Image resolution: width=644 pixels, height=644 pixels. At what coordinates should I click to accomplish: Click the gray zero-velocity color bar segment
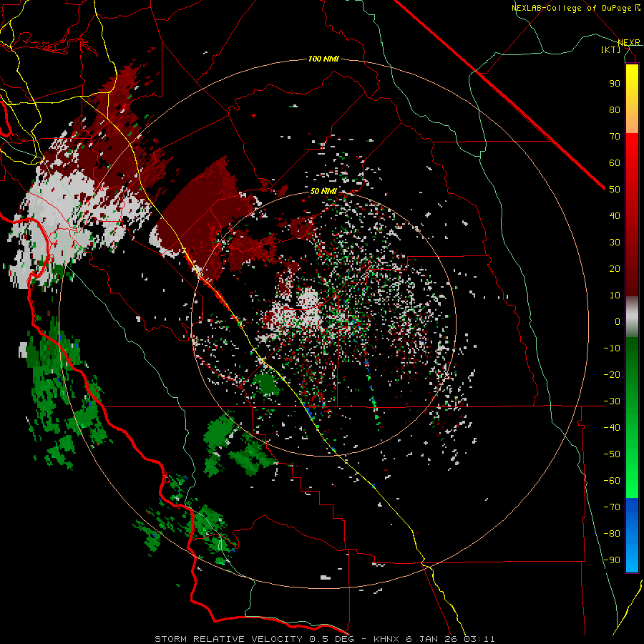coord(632,317)
